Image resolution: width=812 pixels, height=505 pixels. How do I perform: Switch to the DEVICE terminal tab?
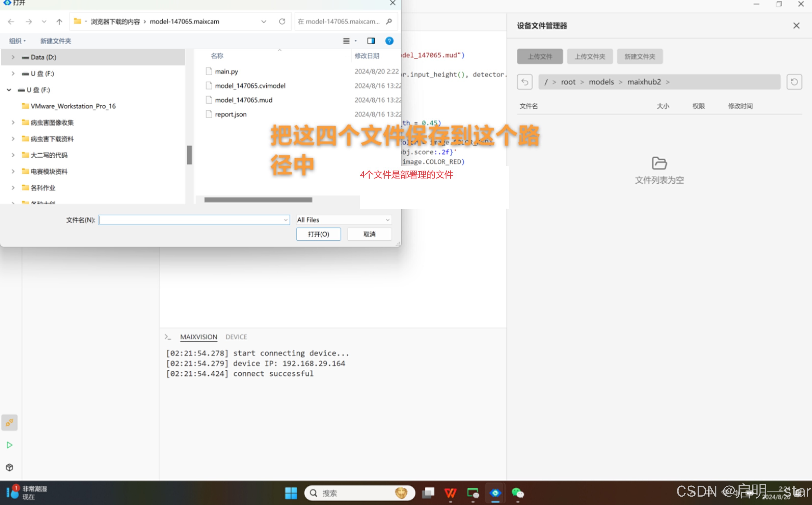point(236,337)
